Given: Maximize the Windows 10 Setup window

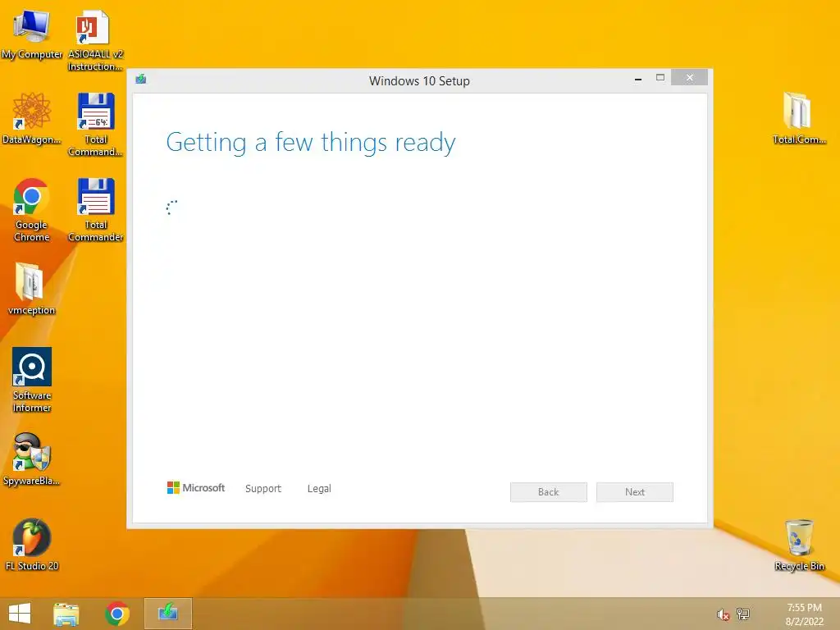Looking at the screenshot, I should pos(660,78).
